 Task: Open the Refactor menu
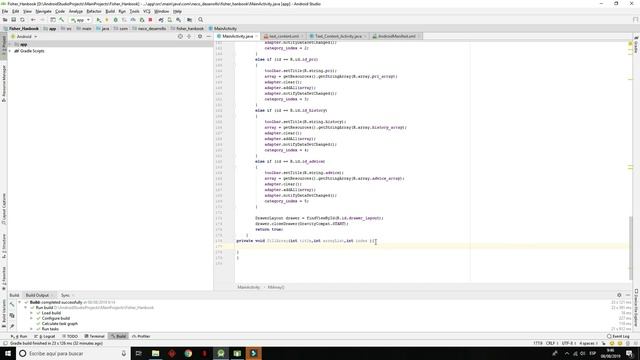[x=94, y=11]
